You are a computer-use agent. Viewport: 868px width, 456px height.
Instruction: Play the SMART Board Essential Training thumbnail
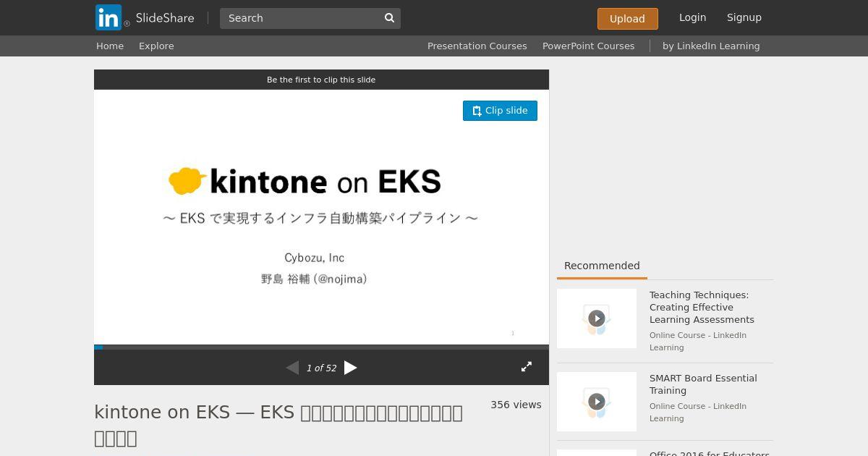597,402
